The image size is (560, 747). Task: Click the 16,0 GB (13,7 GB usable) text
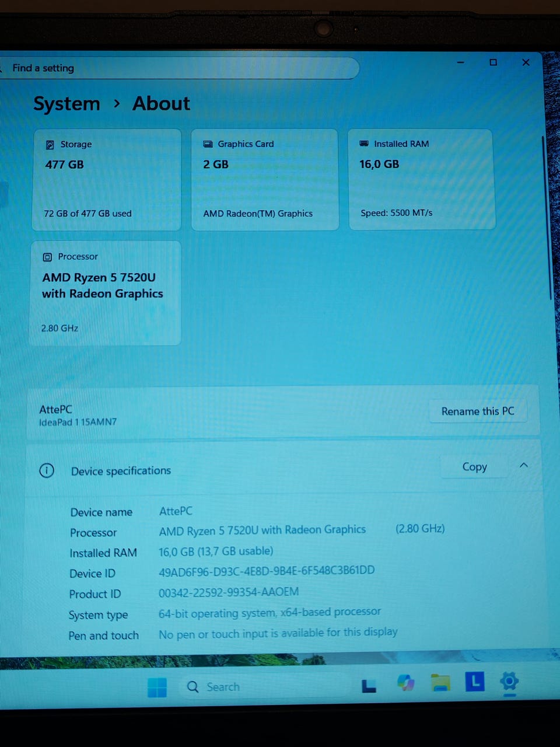tap(216, 551)
